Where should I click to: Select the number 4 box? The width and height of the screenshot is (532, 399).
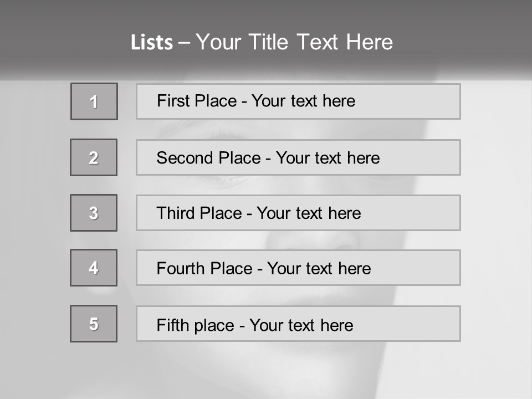(94, 268)
